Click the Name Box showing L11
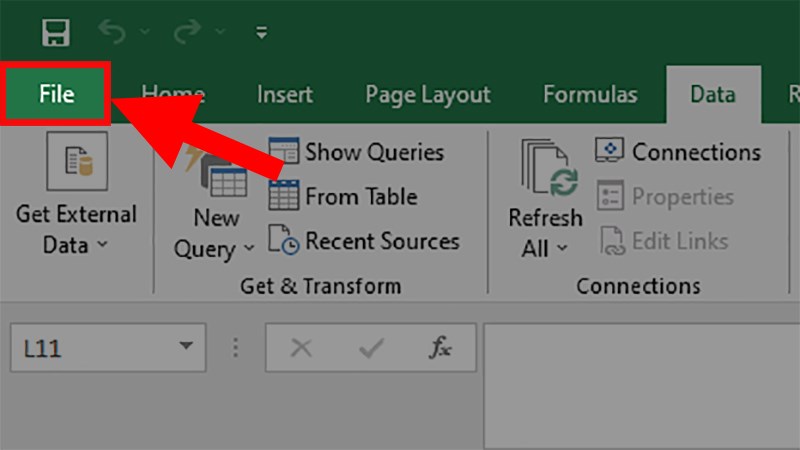 108,347
